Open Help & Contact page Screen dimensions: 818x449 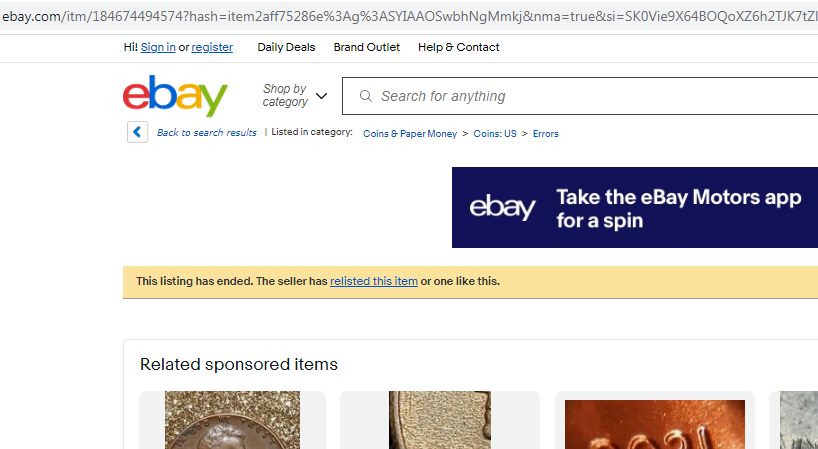pyautogui.click(x=459, y=47)
